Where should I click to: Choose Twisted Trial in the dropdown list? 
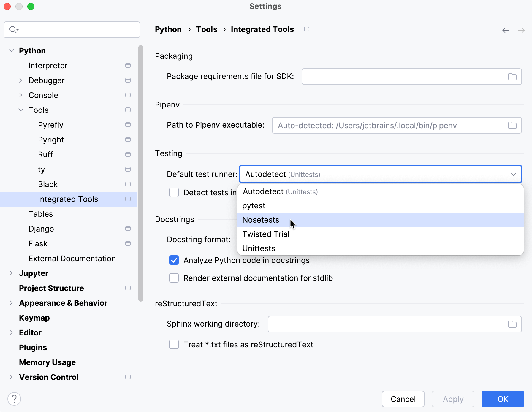click(266, 234)
